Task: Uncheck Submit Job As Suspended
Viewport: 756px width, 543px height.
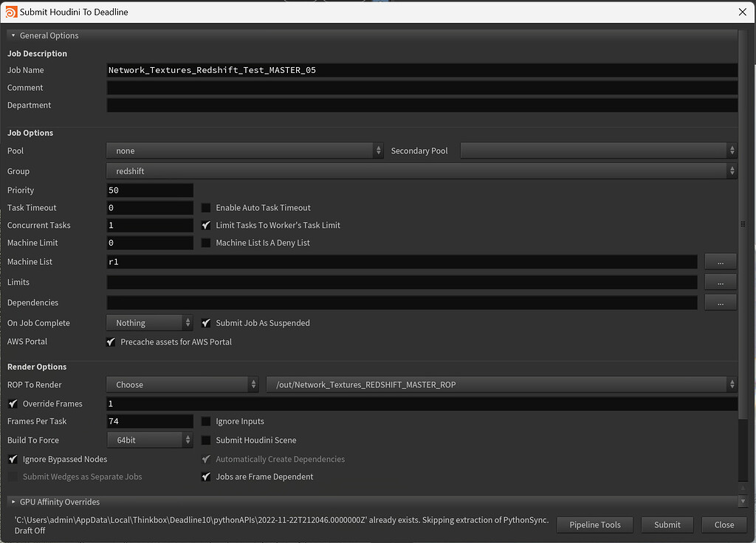Action: pyautogui.click(x=205, y=322)
